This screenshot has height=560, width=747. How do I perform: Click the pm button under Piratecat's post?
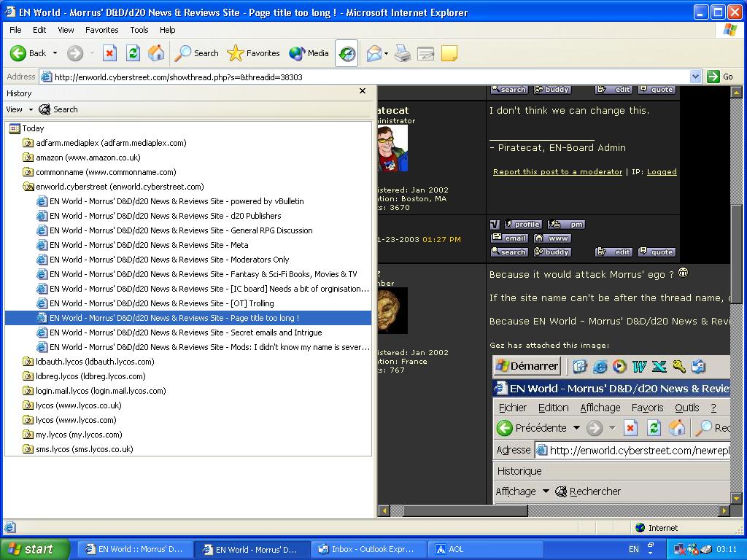click(x=566, y=225)
